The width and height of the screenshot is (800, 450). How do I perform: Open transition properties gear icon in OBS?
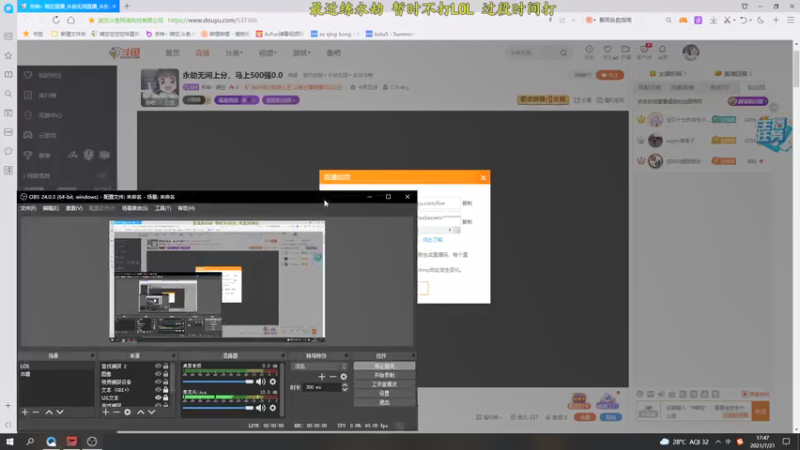(344, 377)
